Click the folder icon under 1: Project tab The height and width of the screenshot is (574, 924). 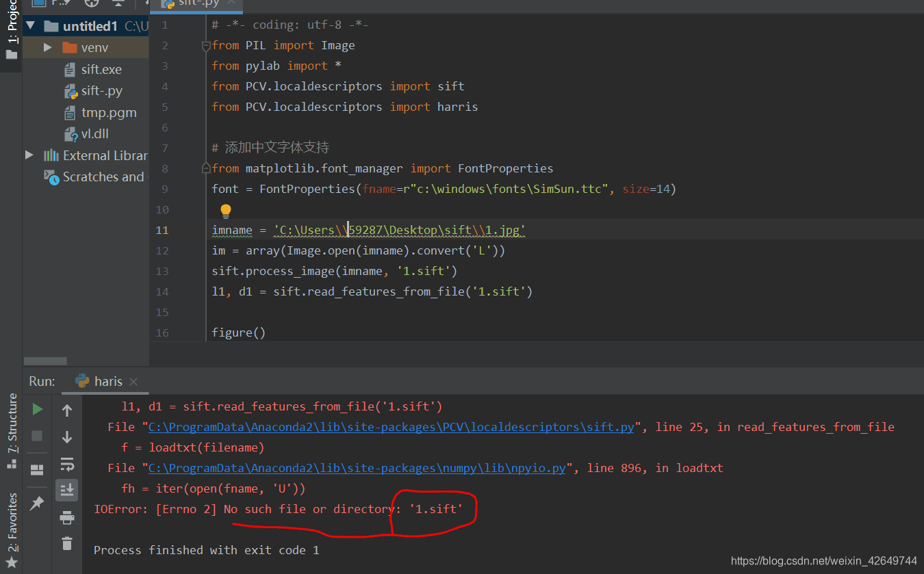[x=12, y=55]
